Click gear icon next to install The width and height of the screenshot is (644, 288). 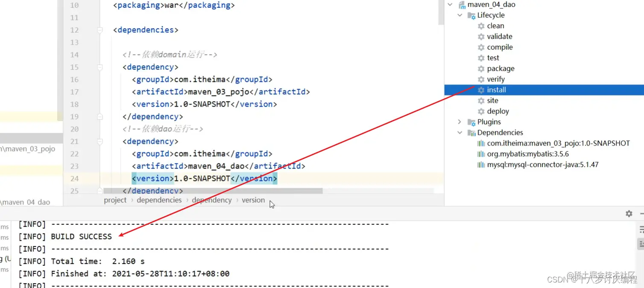[x=481, y=90]
